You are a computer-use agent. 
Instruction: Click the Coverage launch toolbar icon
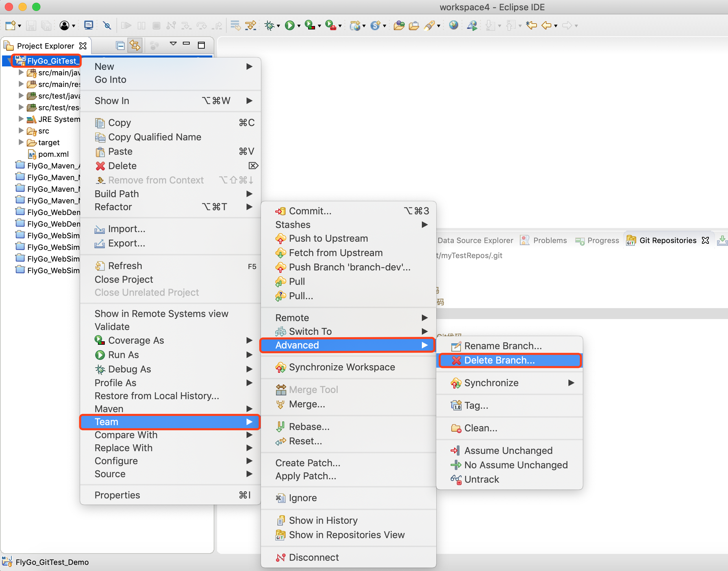[310, 25]
